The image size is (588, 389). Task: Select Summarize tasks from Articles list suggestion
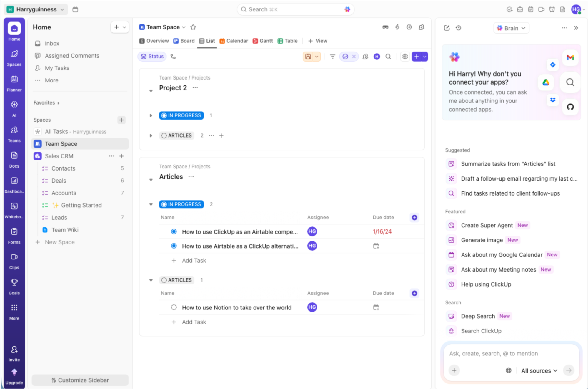508,164
